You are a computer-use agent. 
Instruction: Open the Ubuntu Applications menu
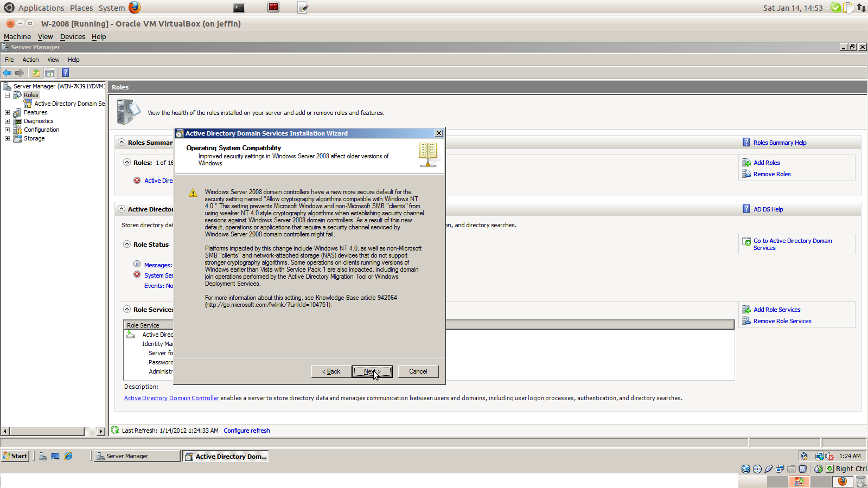coord(41,8)
